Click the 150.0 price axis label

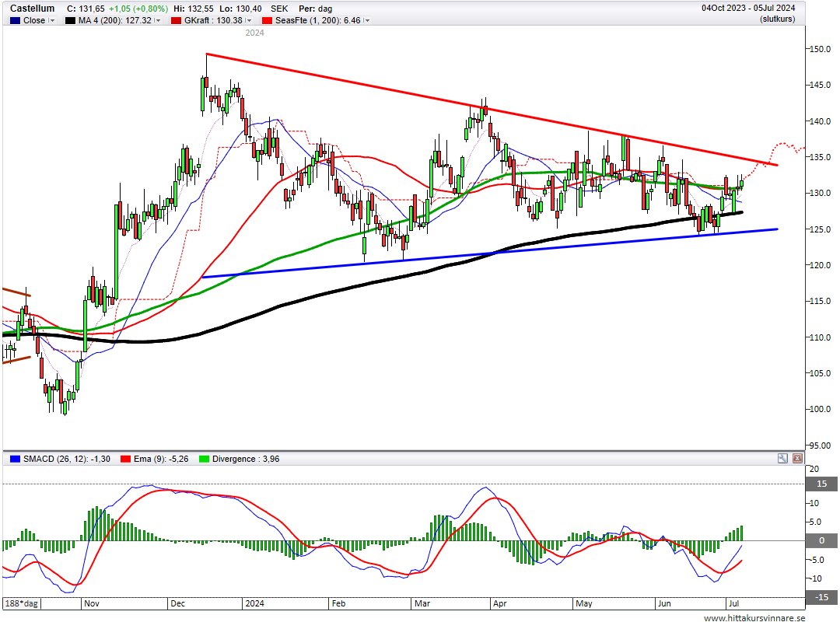click(x=821, y=49)
